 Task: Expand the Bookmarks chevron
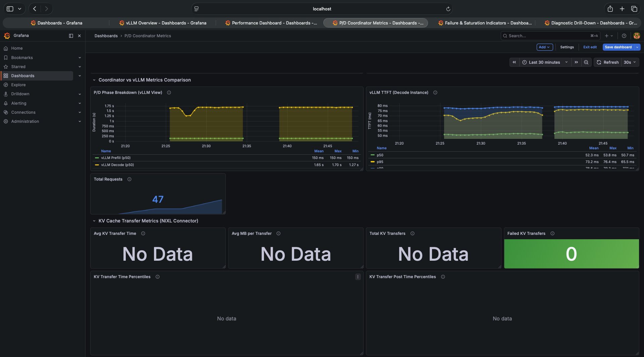point(80,58)
